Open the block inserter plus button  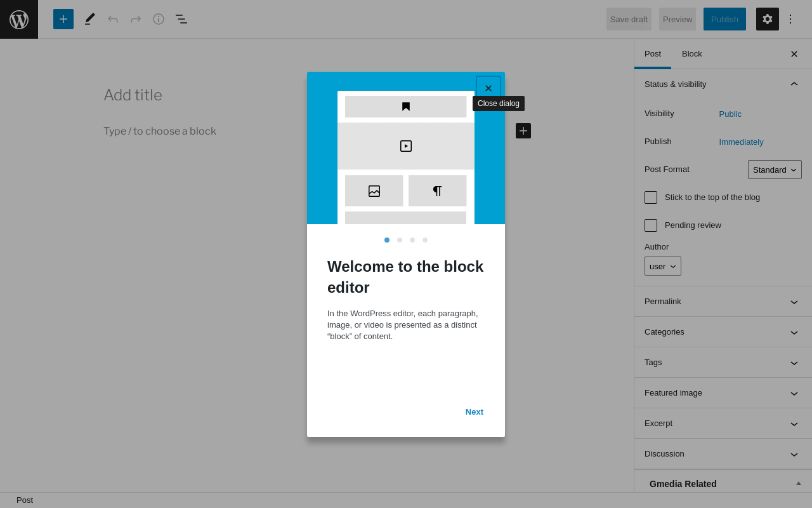point(63,19)
